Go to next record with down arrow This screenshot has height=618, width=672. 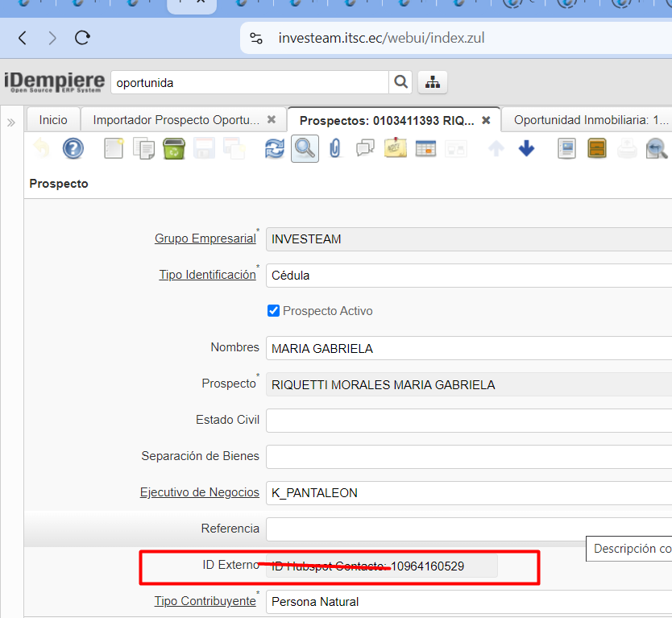(x=526, y=148)
